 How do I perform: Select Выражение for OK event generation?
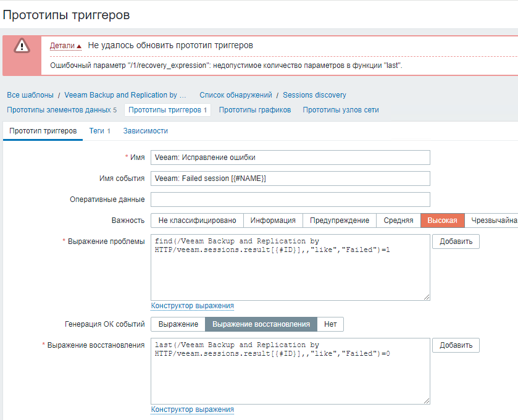pos(178,324)
